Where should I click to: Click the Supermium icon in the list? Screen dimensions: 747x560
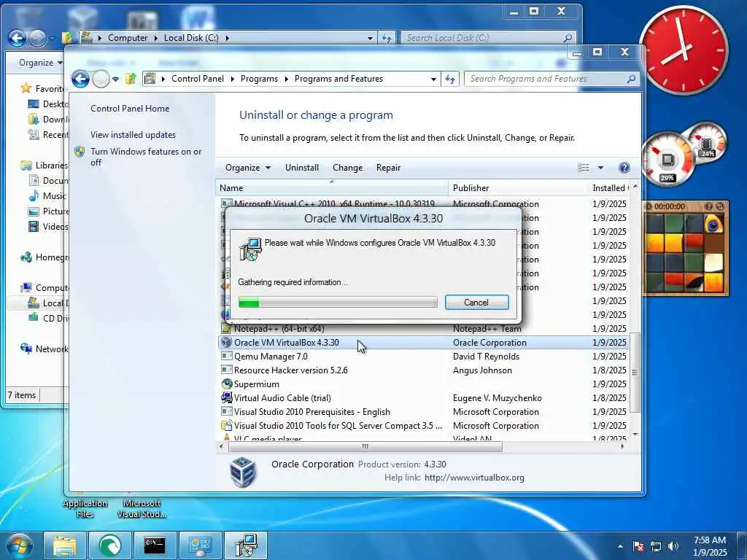226,384
